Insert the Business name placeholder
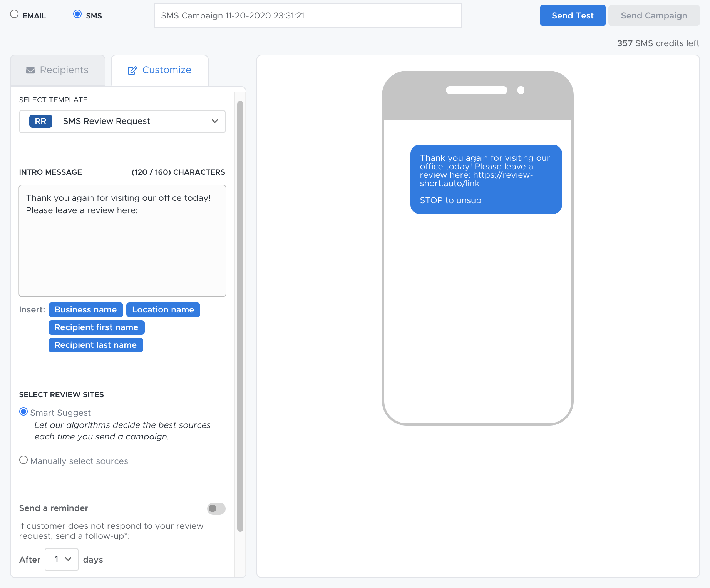 click(85, 309)
